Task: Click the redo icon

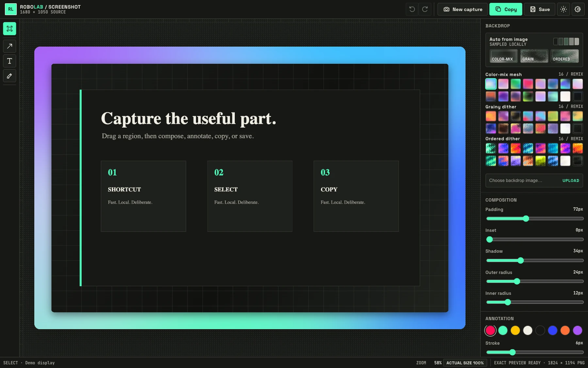Action: pos(425,9)
